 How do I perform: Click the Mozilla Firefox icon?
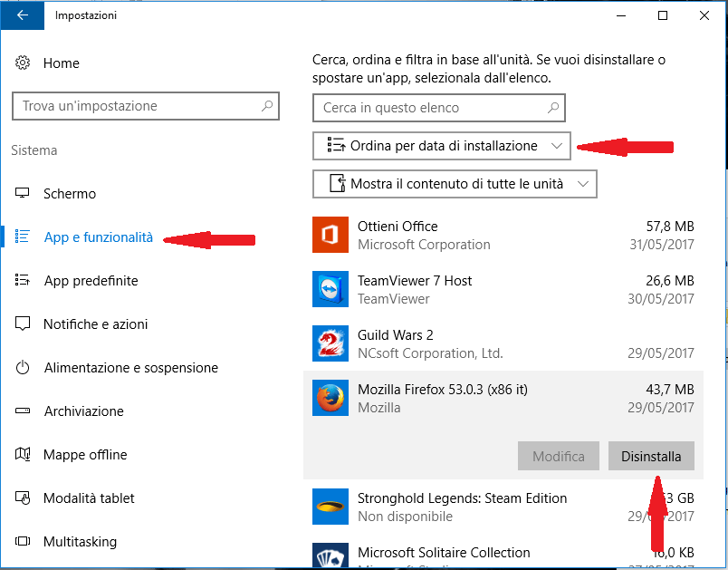tap(330, 399)
